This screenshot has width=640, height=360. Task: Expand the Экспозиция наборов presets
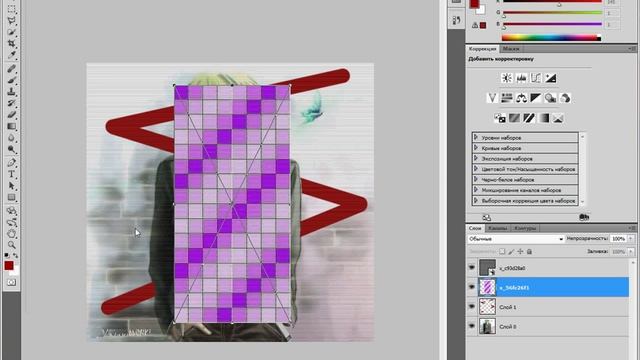click(x=476, y=158)
